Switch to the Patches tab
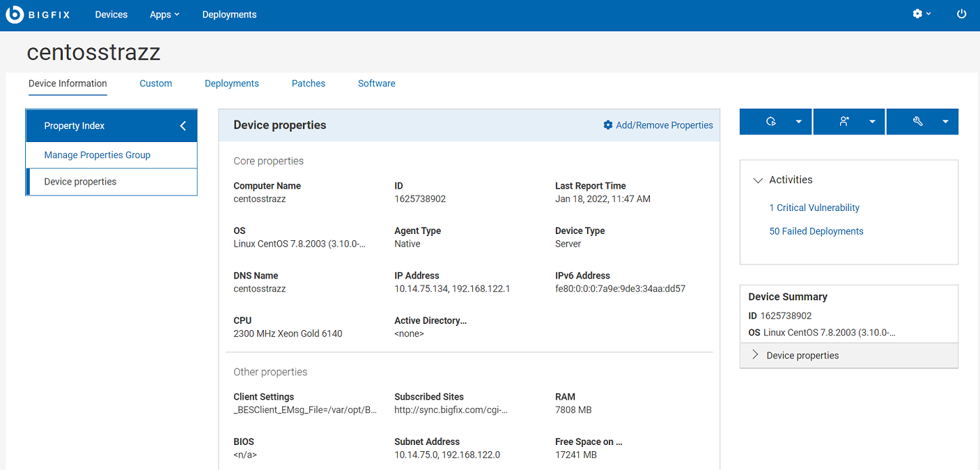The image size is (980, 470). click(309, 84)
